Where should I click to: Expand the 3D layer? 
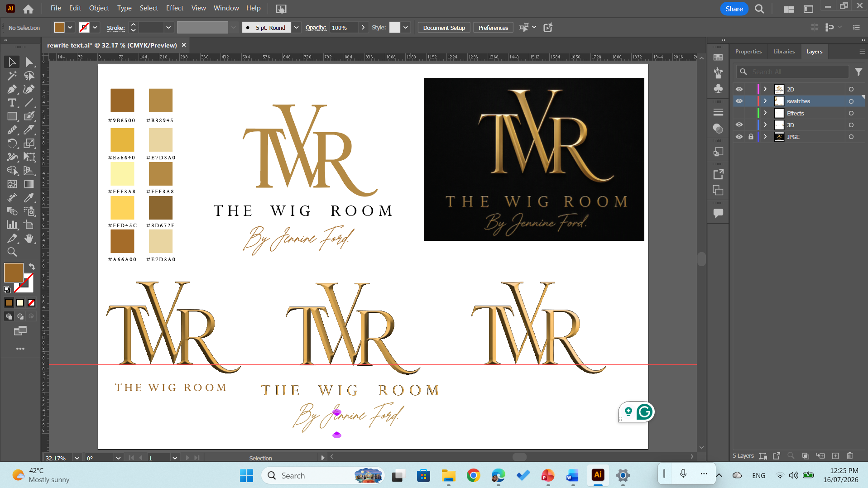(765, 125)
